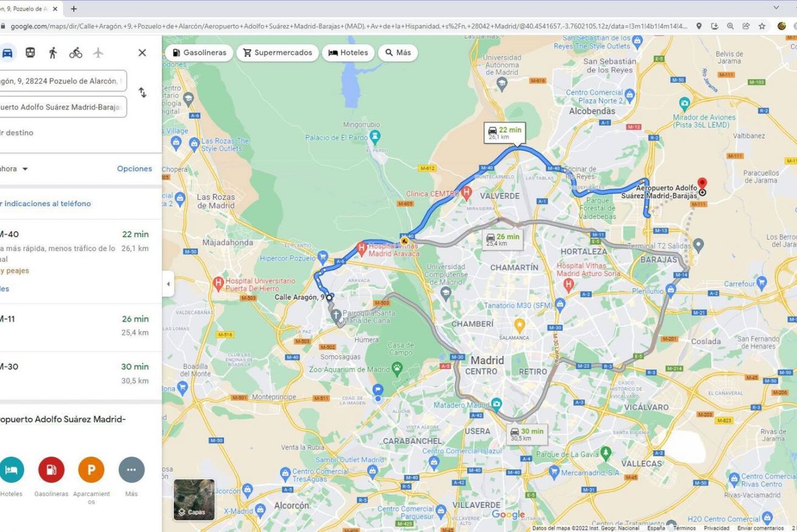Screen dimensions: 797x532
Task: Close the Google Maps browser tab
Action: [55, 9]
